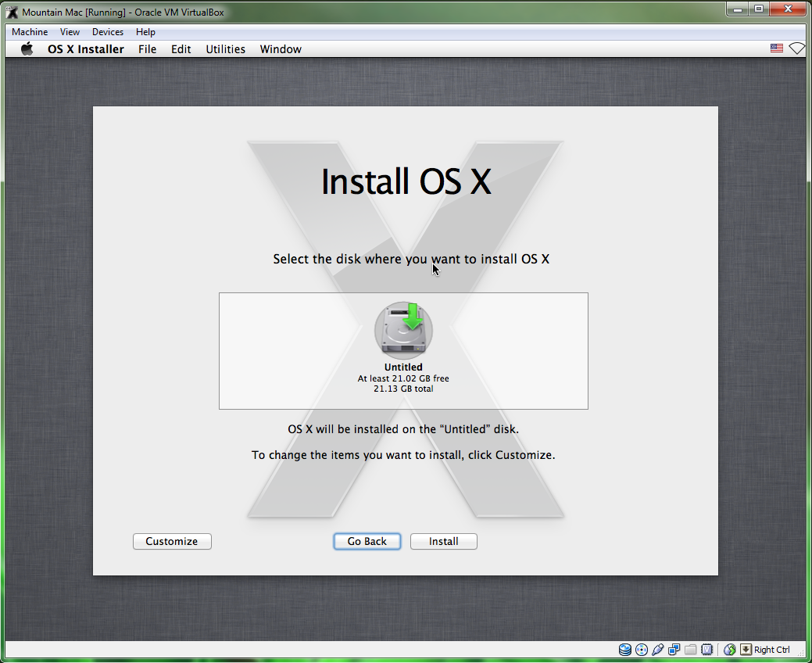Open the VirtualBox Help menu
This screenshot has width=812, height=663.
click(x=145, y=32)
